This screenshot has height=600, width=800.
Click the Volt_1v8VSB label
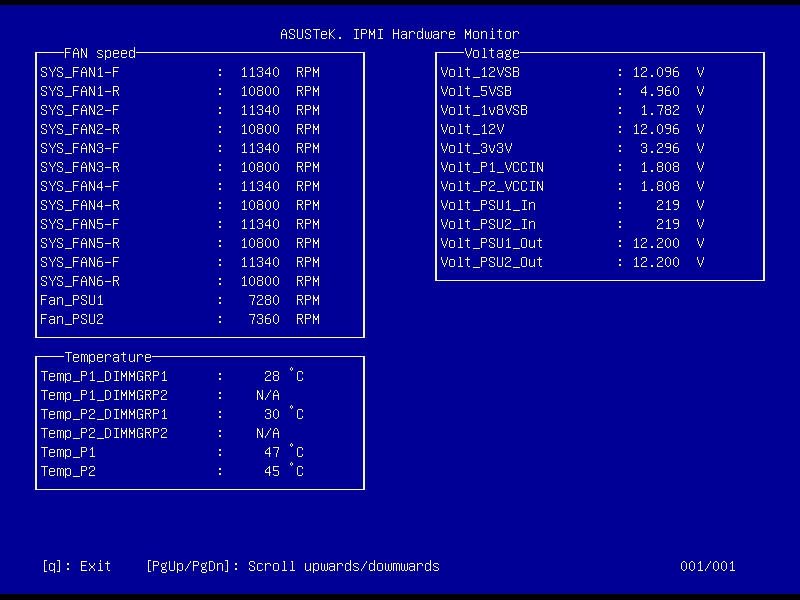point(484,110)
